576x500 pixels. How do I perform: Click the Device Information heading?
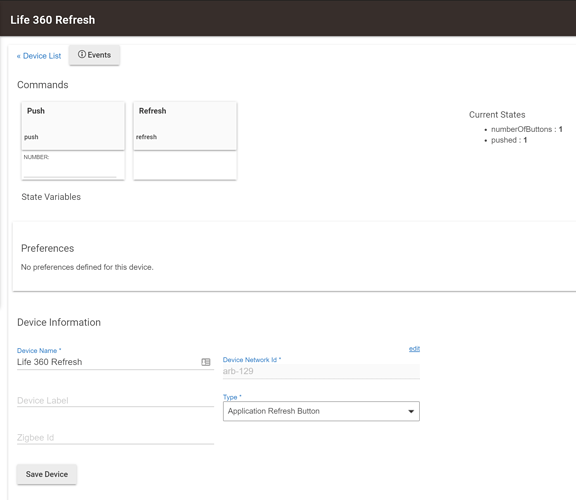(x=59, y=322)
